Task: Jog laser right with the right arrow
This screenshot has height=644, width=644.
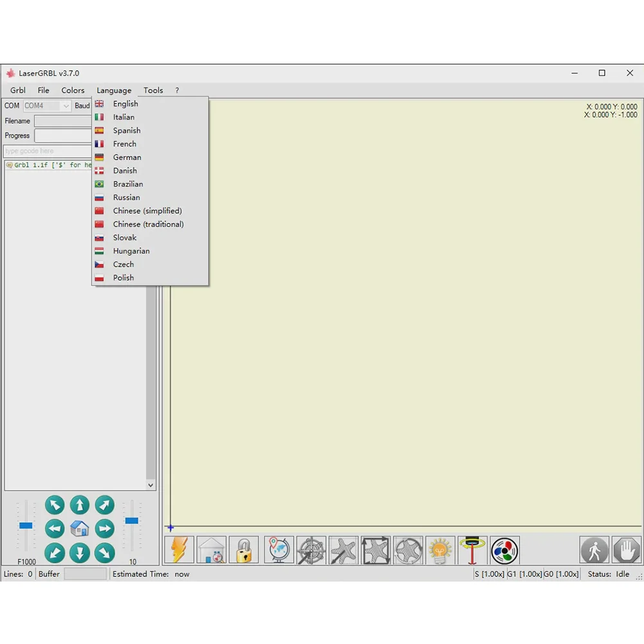Action: click(105, 529)
